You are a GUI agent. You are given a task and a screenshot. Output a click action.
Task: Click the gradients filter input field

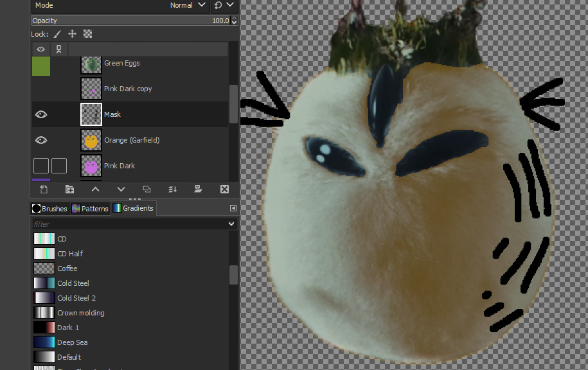click(x=130, y=224)
